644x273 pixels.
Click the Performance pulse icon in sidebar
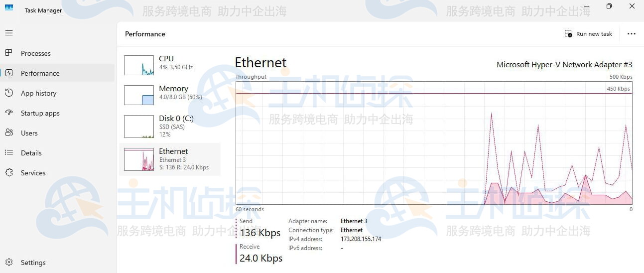[x=8, y=73]
